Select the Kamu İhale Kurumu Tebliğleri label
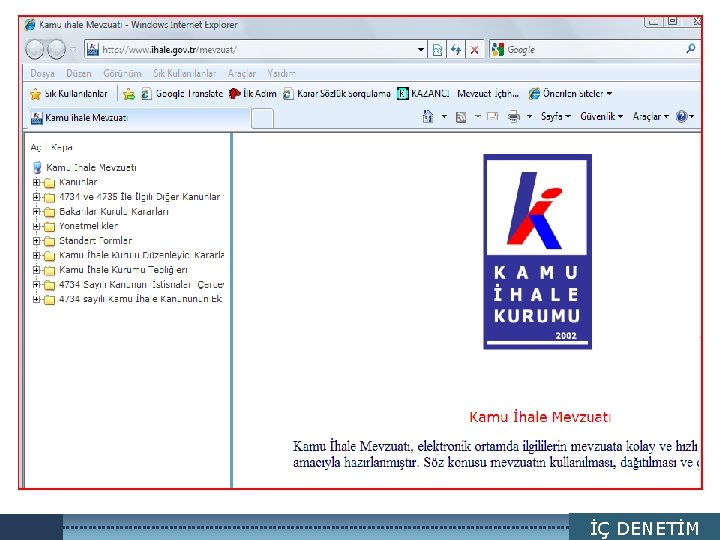Screen dimensions: 720x540 coord(124,270)
